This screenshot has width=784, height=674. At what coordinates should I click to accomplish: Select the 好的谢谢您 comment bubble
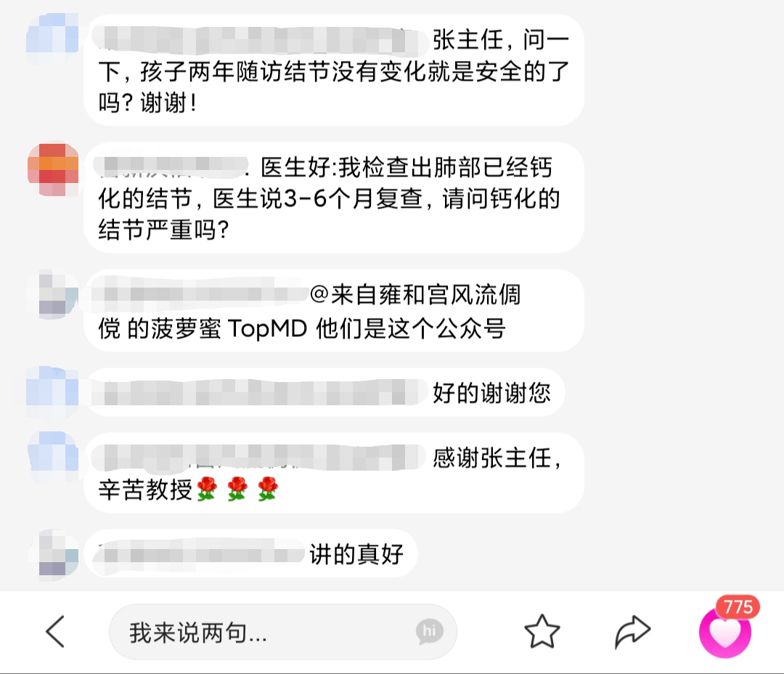coord(325,392)
